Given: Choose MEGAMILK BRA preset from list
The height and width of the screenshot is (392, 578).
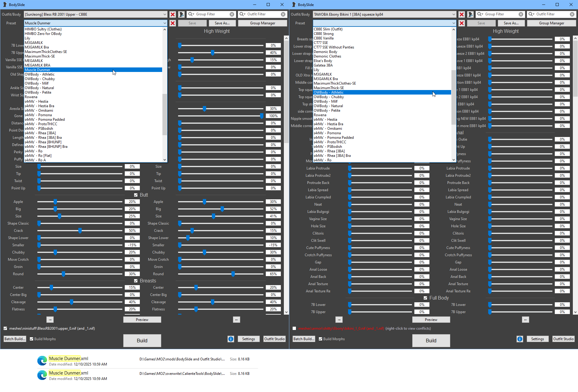Looking at the screenshot, I should pos(93,65).
